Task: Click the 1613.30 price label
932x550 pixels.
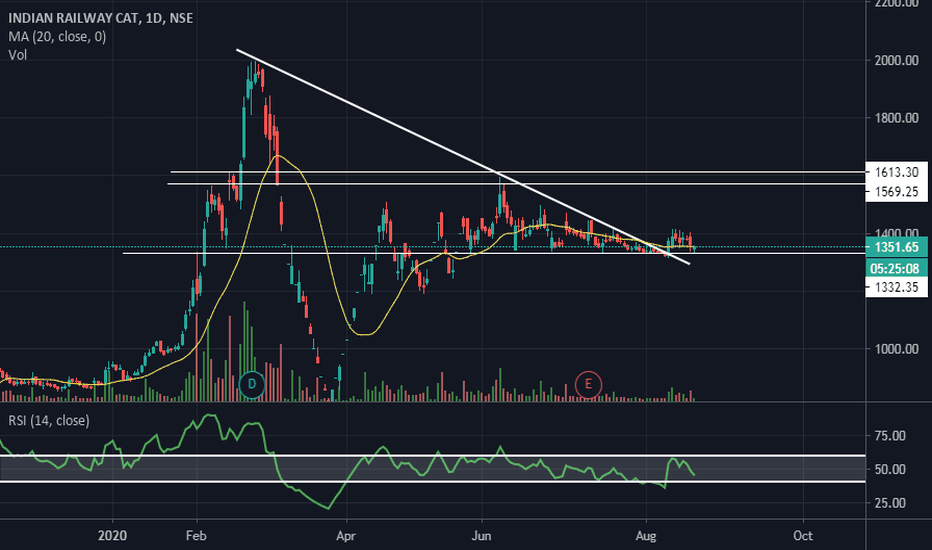Action: pyautogui.click(x=896, y=172)
